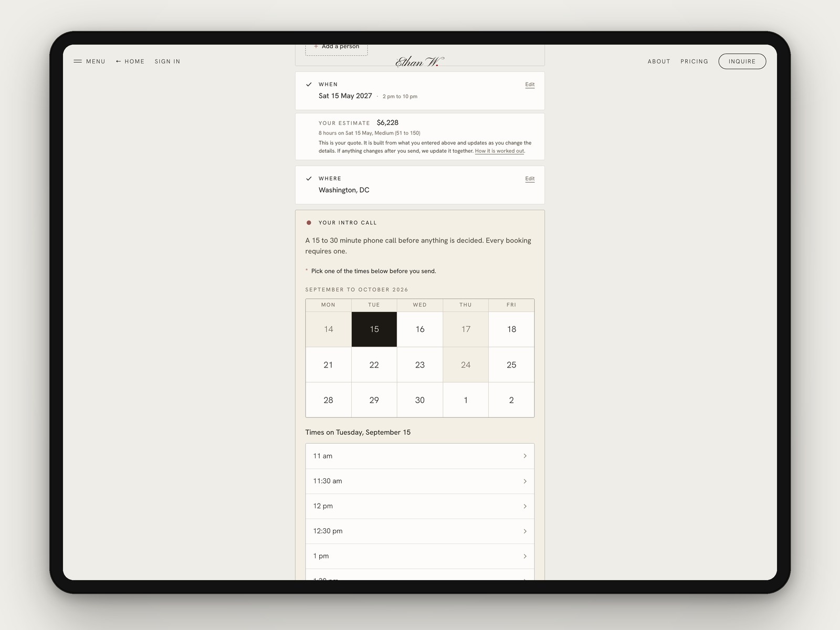840x630 pixels.
Task: Click the Add a person button
Action: click(337, 48)
